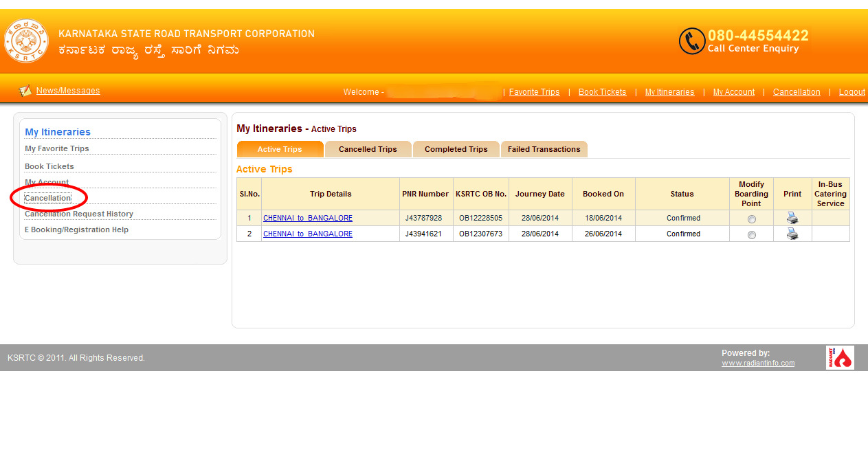Open the circled Cancellation sidebar link
The height and width of the screenshot is (459, 868).
[x=48, y=197]
